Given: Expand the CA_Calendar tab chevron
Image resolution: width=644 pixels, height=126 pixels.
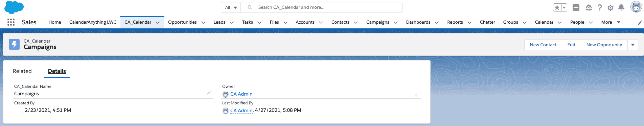Looking at the screenshot, I should click(x=158, y=23).
